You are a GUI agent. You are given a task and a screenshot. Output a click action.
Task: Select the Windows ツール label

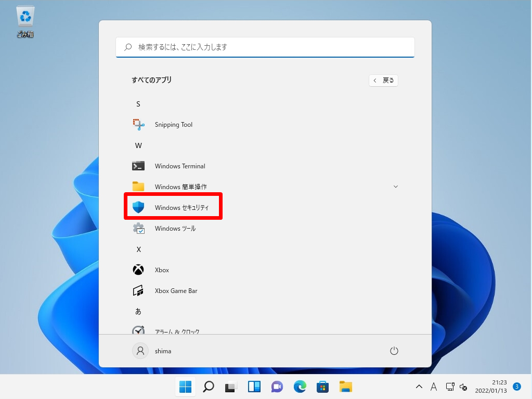pos(175,229)
